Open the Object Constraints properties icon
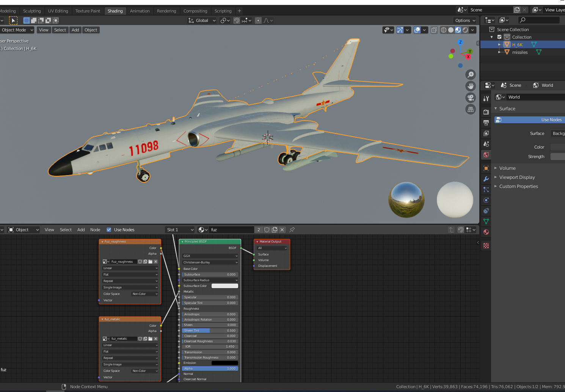 (486, 210)
